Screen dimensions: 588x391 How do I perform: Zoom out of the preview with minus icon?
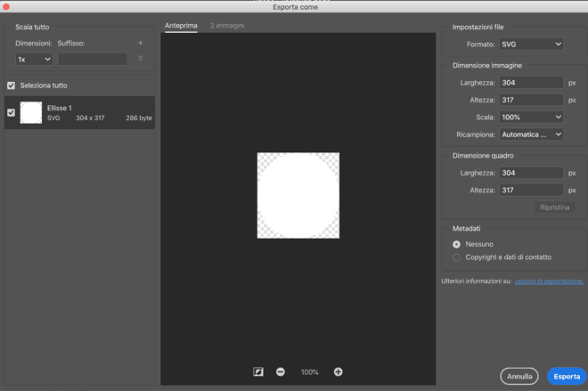[281, 371]
